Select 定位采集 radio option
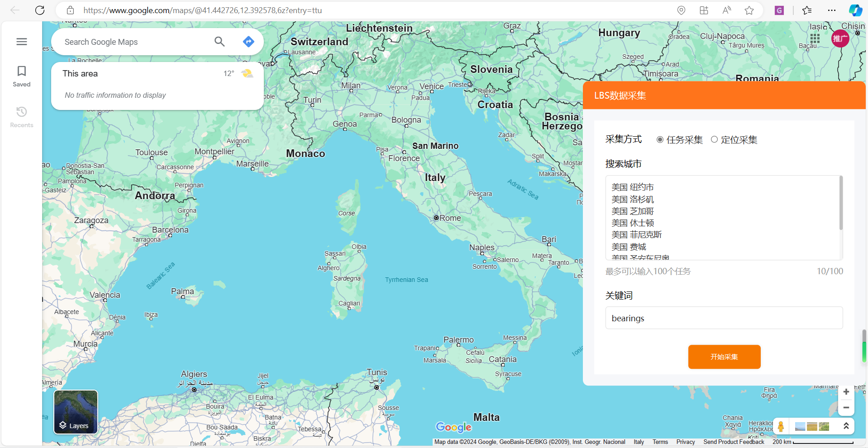This screenshot has height=448, width=868. pos(714,140)
